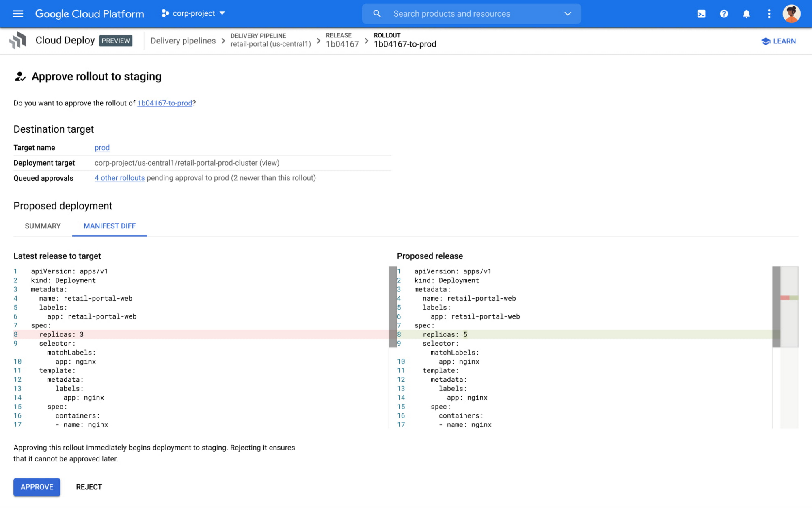This screenshot has height=508, width=812.
Task: Switch to the SUMMARY tab
Action: pos(43,226)
